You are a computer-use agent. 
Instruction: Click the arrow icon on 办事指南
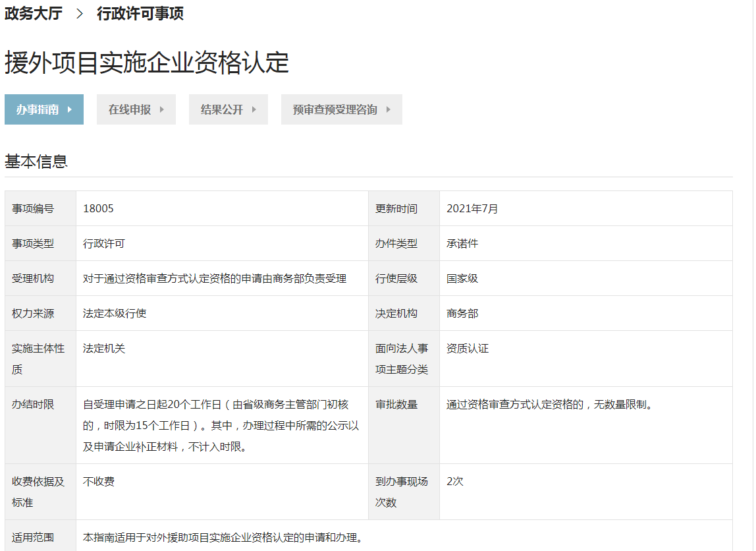pos(70,110)
